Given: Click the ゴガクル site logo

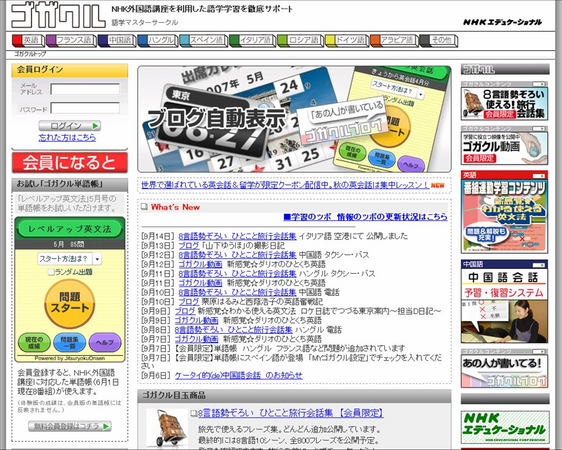Looking at the screenshot, I should click(x=58, y=16).
